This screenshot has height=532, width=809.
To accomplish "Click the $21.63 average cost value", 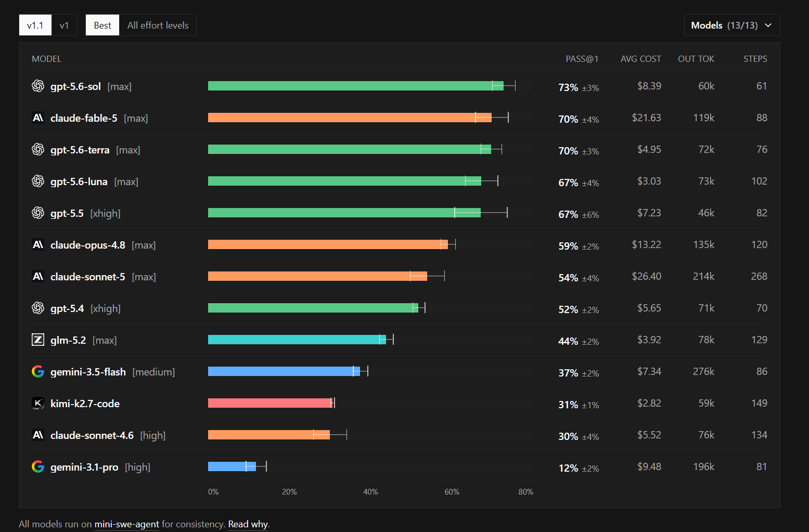I will point(647,118).
